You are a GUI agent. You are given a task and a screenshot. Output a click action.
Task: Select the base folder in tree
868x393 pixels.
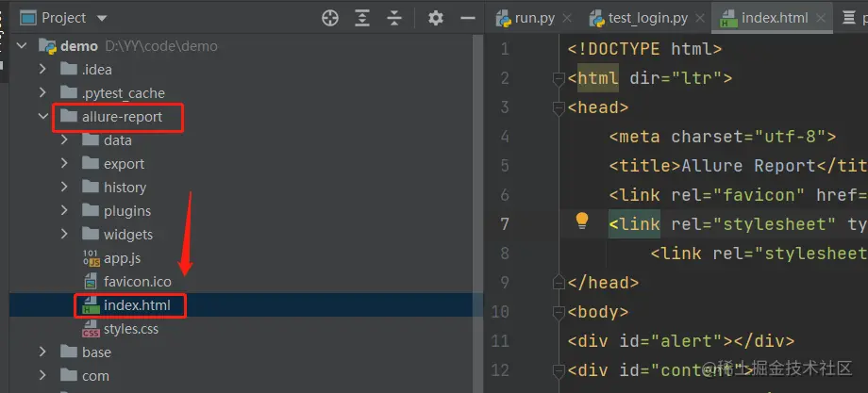click(96, 352)
